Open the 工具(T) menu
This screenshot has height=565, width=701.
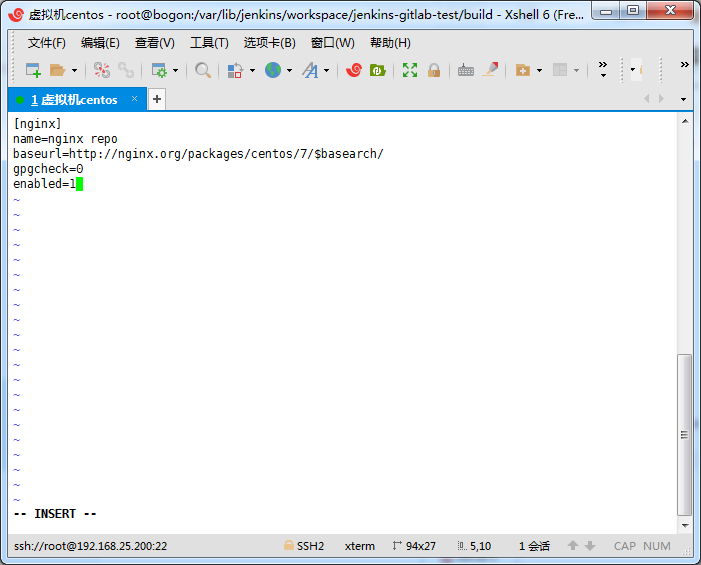coord(209,43)
